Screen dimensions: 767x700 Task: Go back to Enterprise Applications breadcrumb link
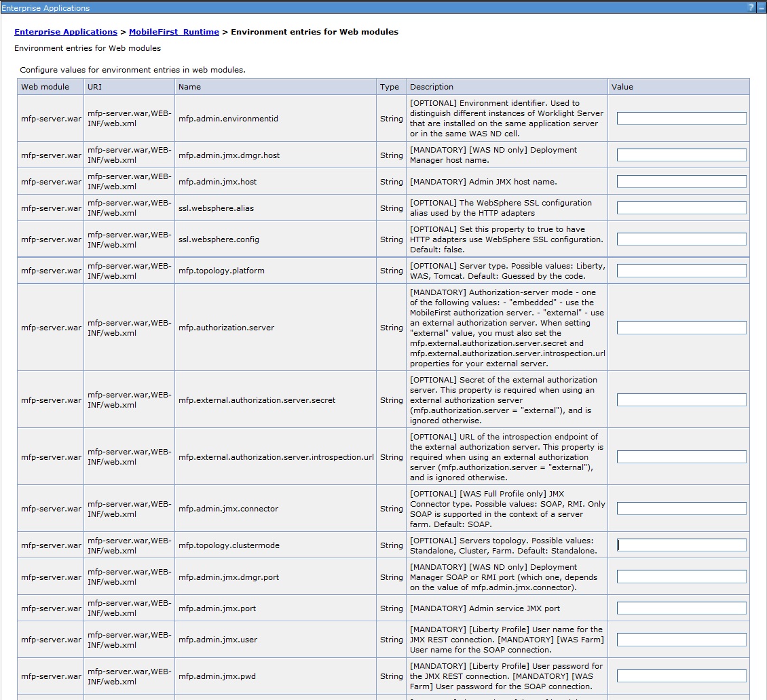[x=66, y=32]
